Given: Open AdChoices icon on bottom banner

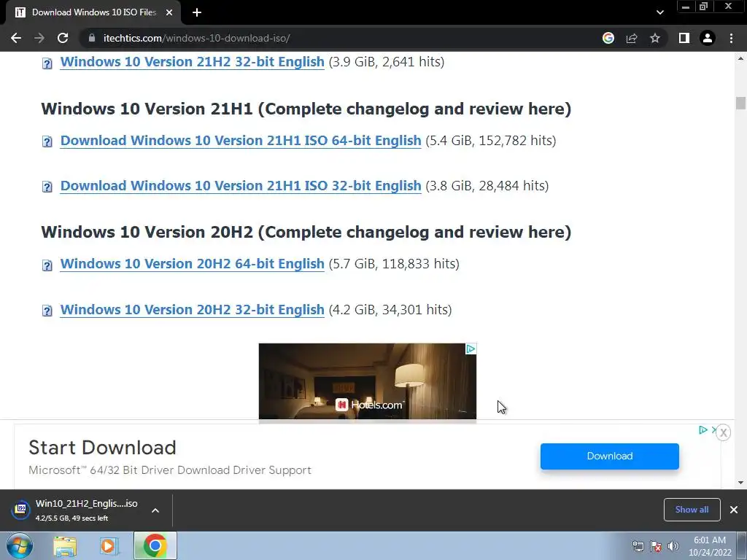Looking at the screenshot, I should 703,430.
